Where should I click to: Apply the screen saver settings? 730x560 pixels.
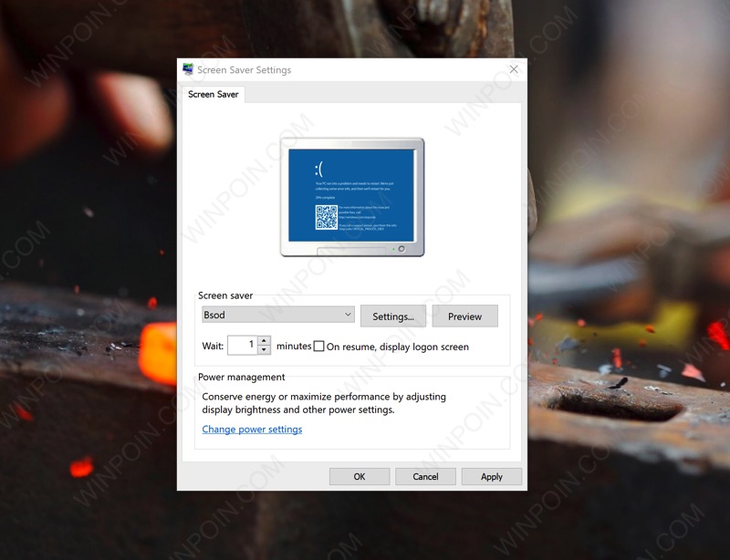click(491, 476)
